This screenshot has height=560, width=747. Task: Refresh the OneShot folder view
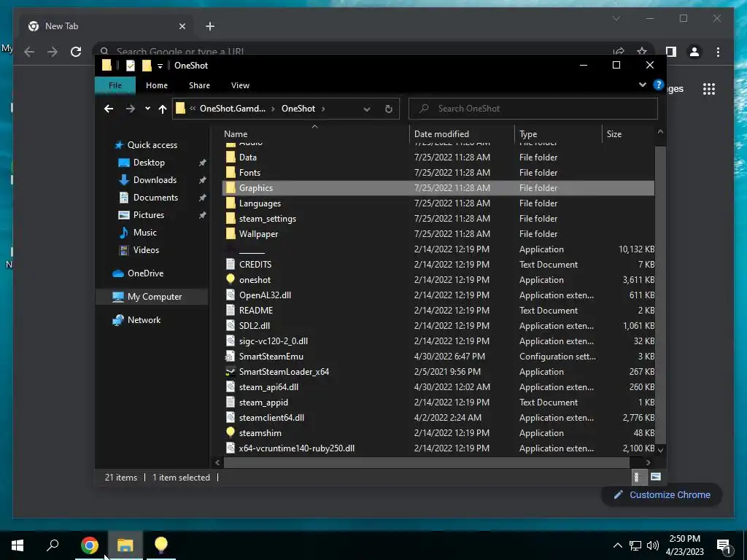click(388, 109)
